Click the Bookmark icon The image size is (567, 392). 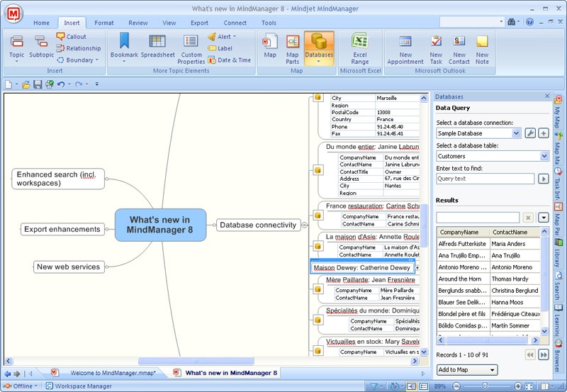(x=124, y=41)
